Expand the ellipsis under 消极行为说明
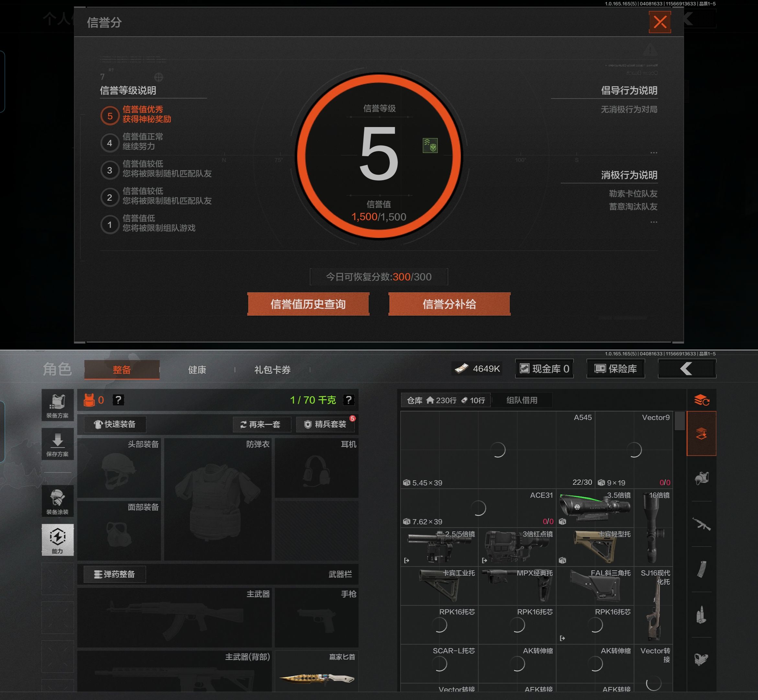Image resolution: width=758 pixels, height=700 pixels. [x=653, y=222]
